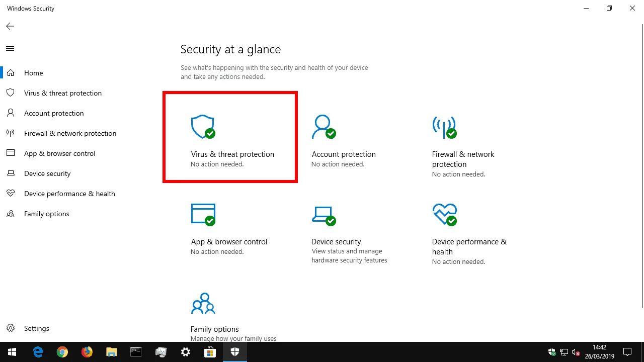Open Command Prompt from the taskbar
Screen dimensions: 644x362
pyautogui.click(x=136, y=352)
